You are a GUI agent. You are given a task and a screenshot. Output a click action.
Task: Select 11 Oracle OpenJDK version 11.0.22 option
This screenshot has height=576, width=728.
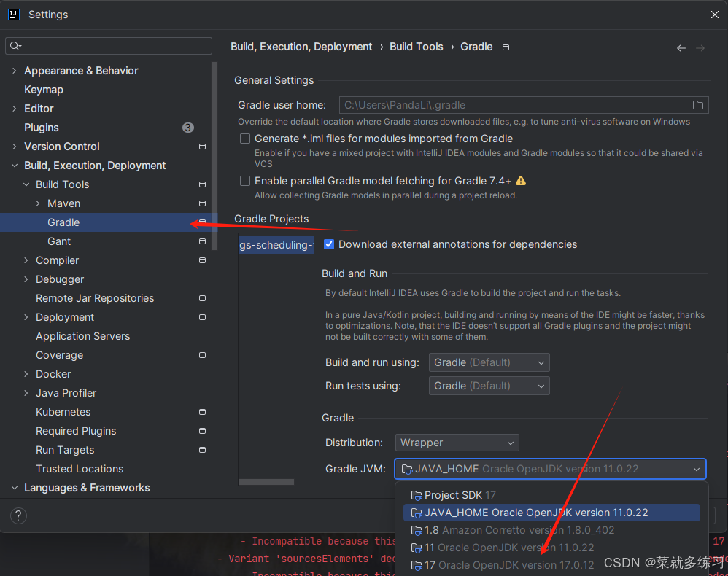pos(551,548)
